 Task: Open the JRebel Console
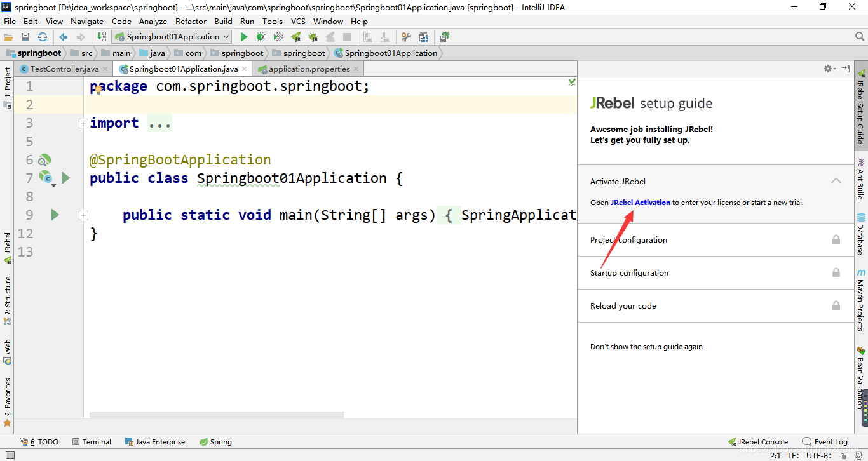click(x=757, y=442)
